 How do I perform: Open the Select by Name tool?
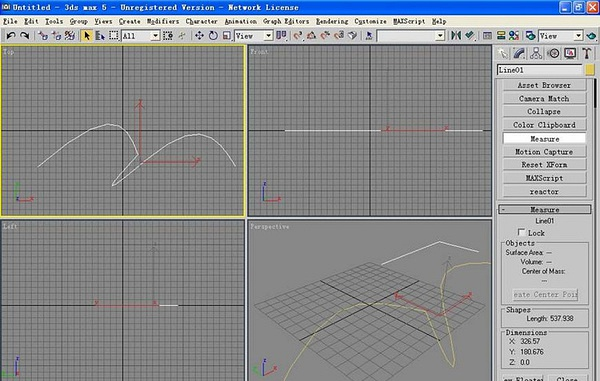[x=100, y=36]
